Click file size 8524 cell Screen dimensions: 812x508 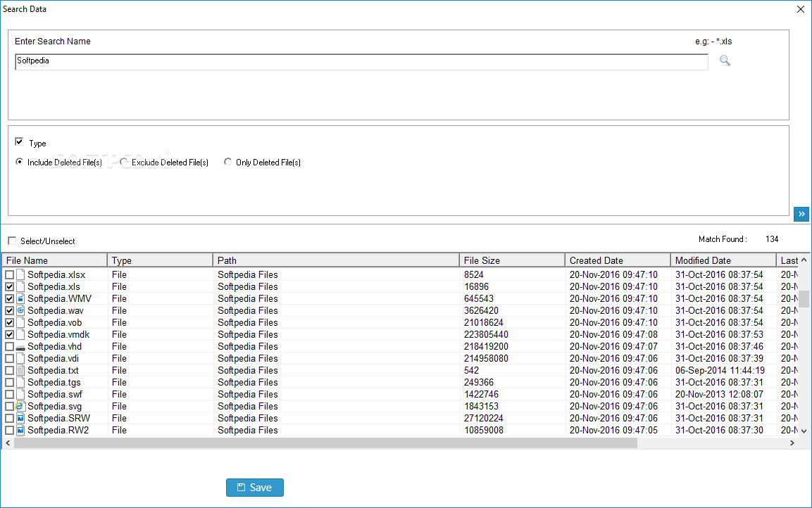(x=473, y=274)
